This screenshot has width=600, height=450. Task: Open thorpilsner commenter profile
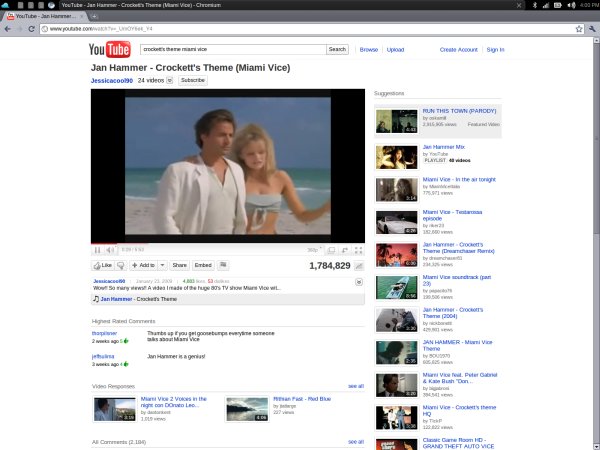click(x=104, y=333)
